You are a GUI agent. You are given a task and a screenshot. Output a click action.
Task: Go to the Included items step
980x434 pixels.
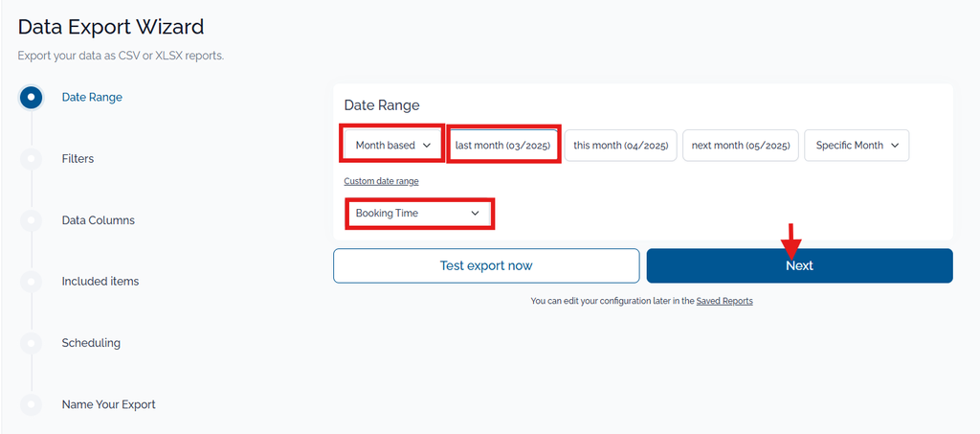(x=100, y=282)
